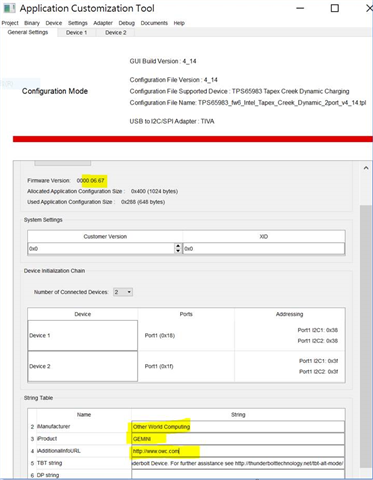
Task: Switch to Device 2 tab
Action: click(116, 32)
